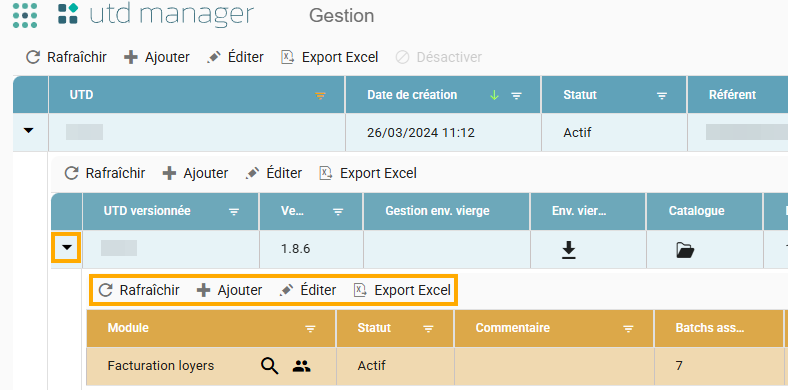Click Éditer in UTD versionnée toolbar

(273, 173)
